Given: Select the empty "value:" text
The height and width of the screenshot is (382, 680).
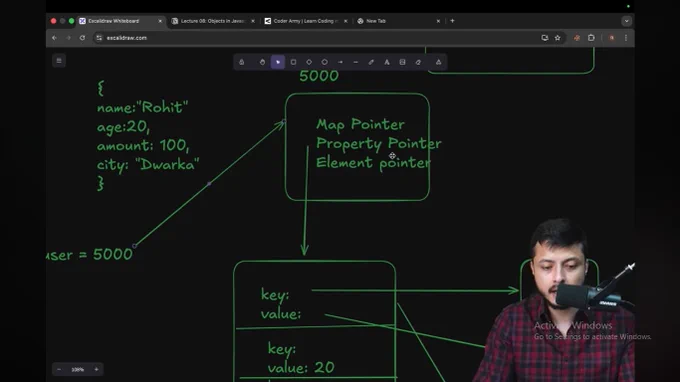Looking at the screenshot, I should (x=281, y=313).
